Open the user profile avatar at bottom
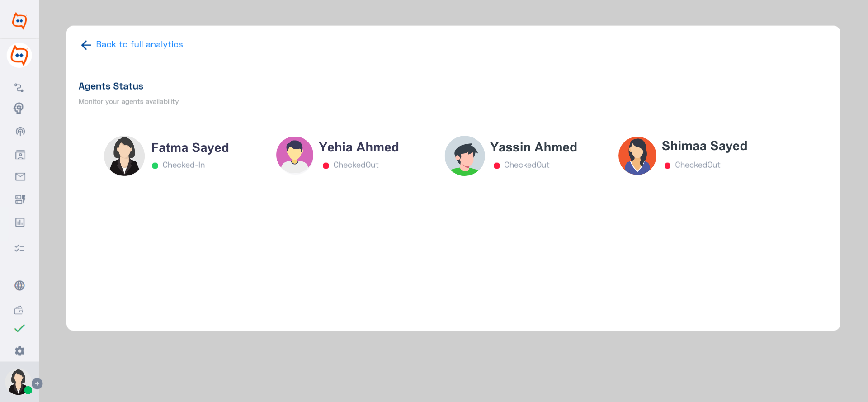The image size is (868, 402). coord(18,382)
